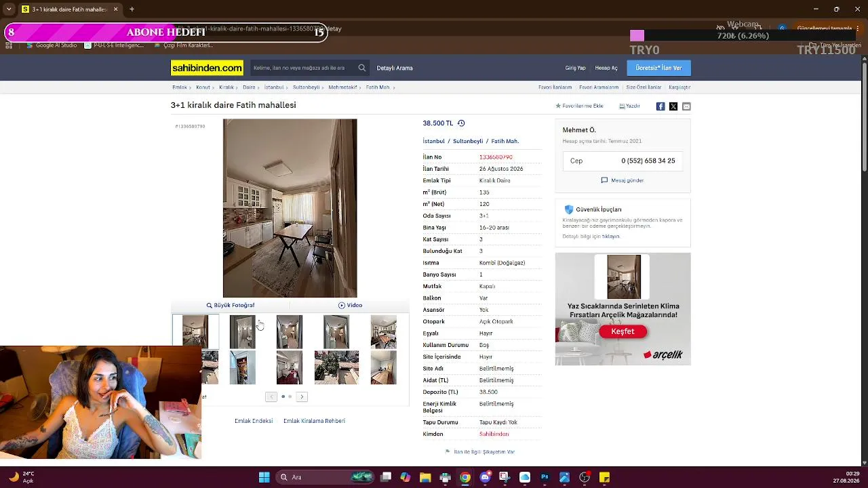Click the Sahibinden value in Kimden row
Viewport: 868px width, 488px height.
point(494,434)
